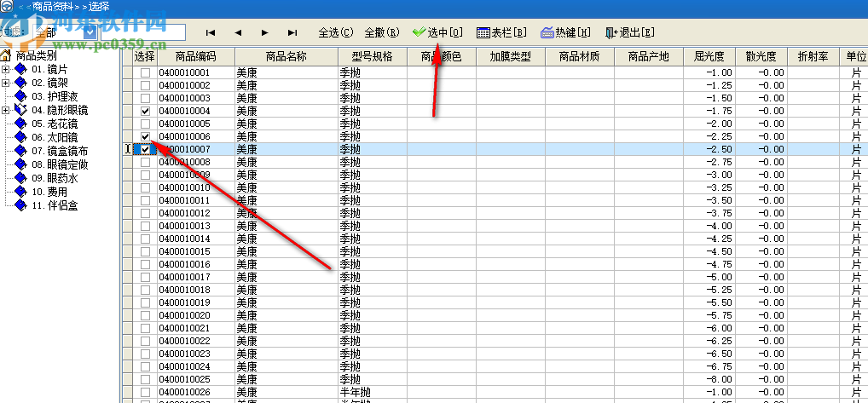The width and height of the screenshot is (868, 403).
Task: Click the row indicator for 0400010007
Action: pyautogui.click(x=128, y=149)
